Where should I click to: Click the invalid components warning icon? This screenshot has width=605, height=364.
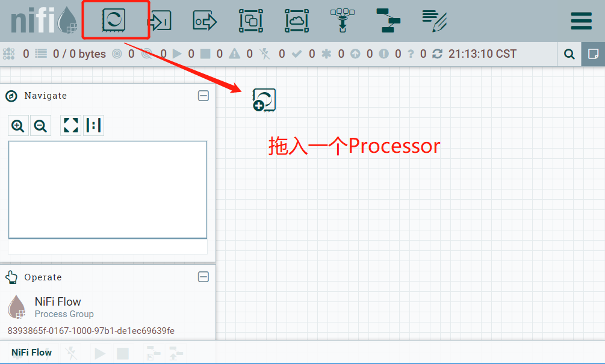tap(234, 54)
